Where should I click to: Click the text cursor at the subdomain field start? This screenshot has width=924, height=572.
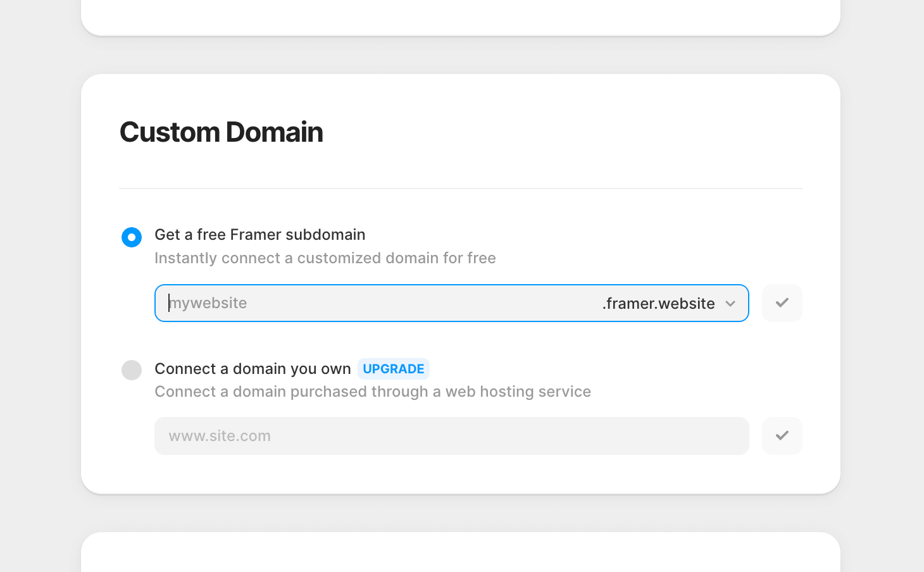(169, 303)
